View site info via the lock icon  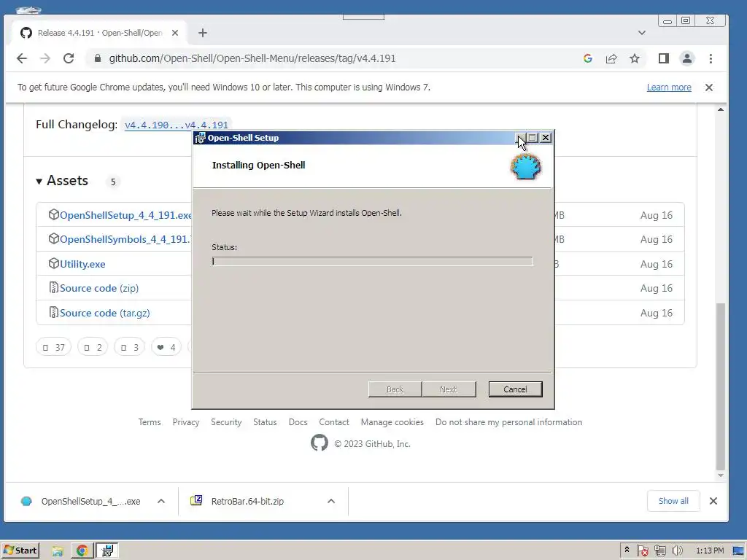pos(98,58)
